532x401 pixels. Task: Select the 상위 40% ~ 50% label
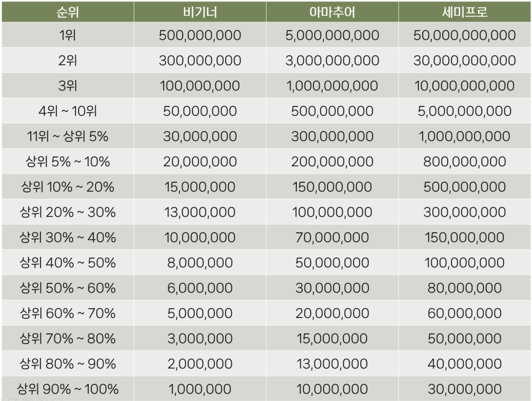pos(68,263)
